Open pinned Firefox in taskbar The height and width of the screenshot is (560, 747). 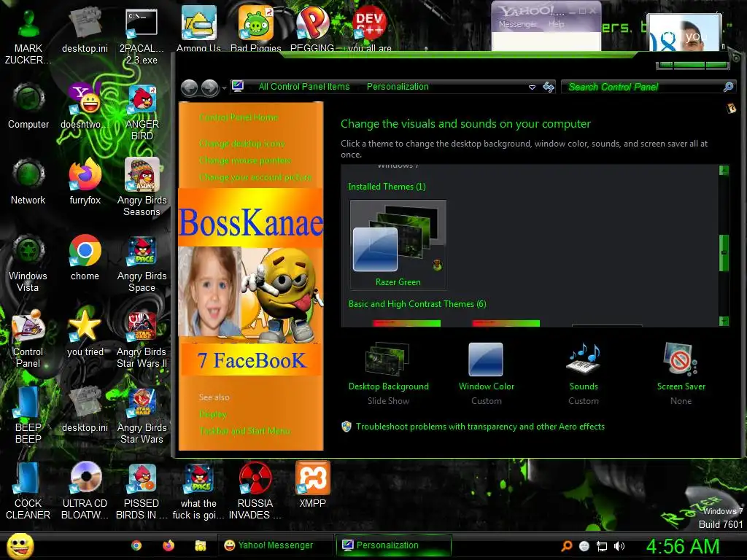click(169, 545)
